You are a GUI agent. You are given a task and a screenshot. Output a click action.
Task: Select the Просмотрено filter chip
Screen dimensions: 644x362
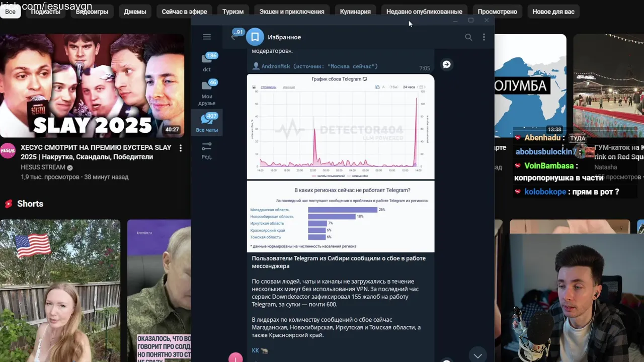point(497,11)
